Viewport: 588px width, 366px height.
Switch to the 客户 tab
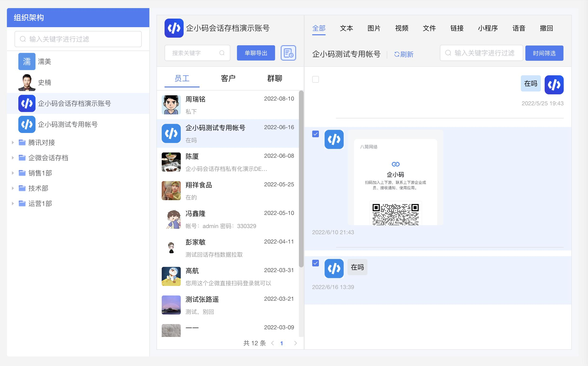point(228,78)
